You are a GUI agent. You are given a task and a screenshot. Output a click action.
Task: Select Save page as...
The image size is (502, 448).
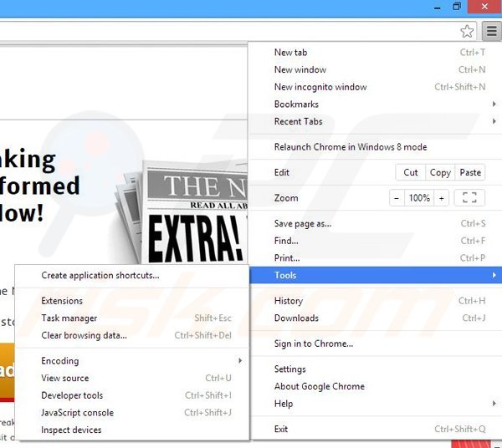[x=376, y=223]
